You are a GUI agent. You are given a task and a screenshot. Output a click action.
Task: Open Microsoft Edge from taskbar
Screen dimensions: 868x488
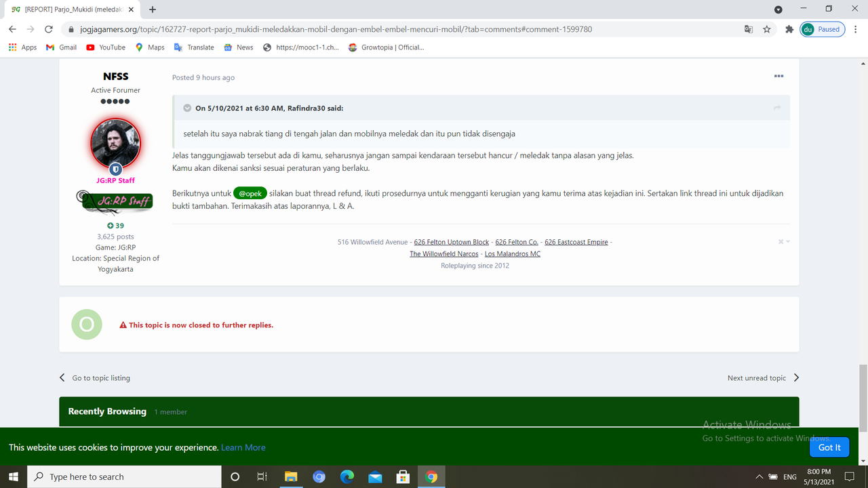(x=347, y=476)
